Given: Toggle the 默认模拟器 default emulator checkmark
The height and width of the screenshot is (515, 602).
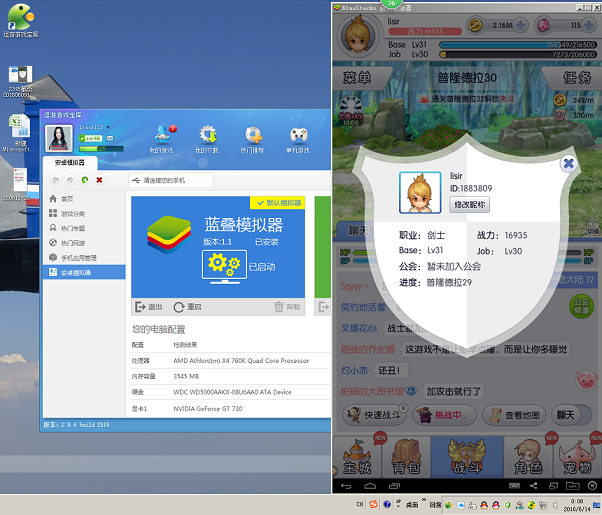Looking at the screenshot, I should tap(278, 203).
